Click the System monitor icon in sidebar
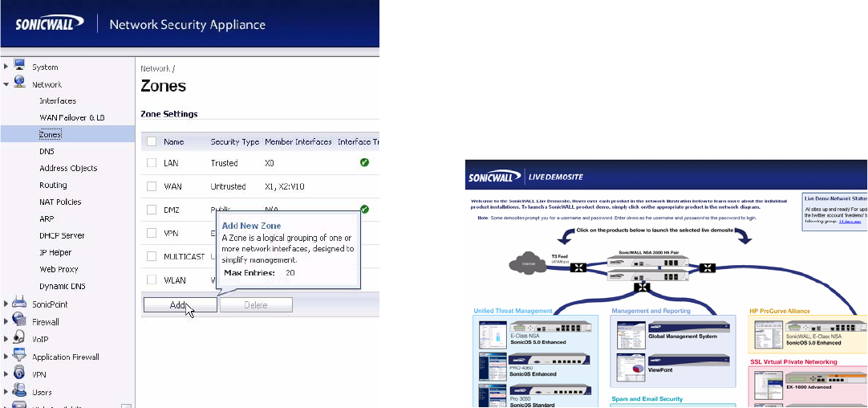This screenshot has width=868, height=408. click(19, 65)
